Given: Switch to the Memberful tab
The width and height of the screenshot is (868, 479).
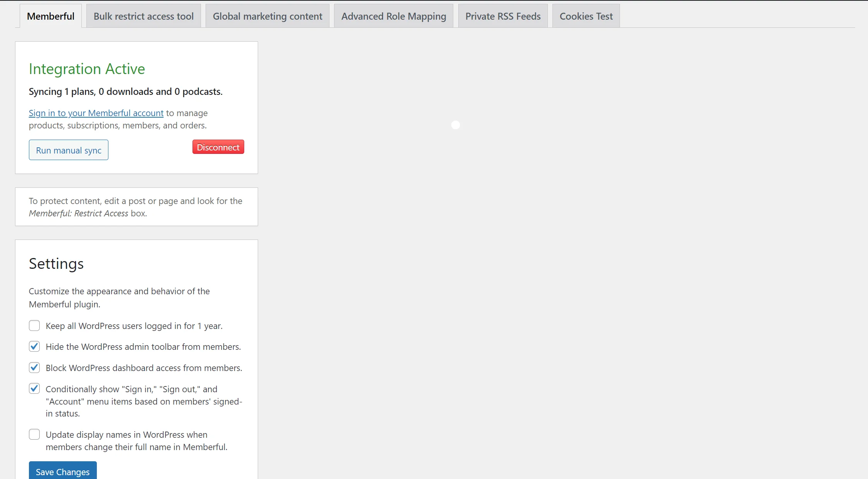Looking at the screenshot, I should 51,16.
